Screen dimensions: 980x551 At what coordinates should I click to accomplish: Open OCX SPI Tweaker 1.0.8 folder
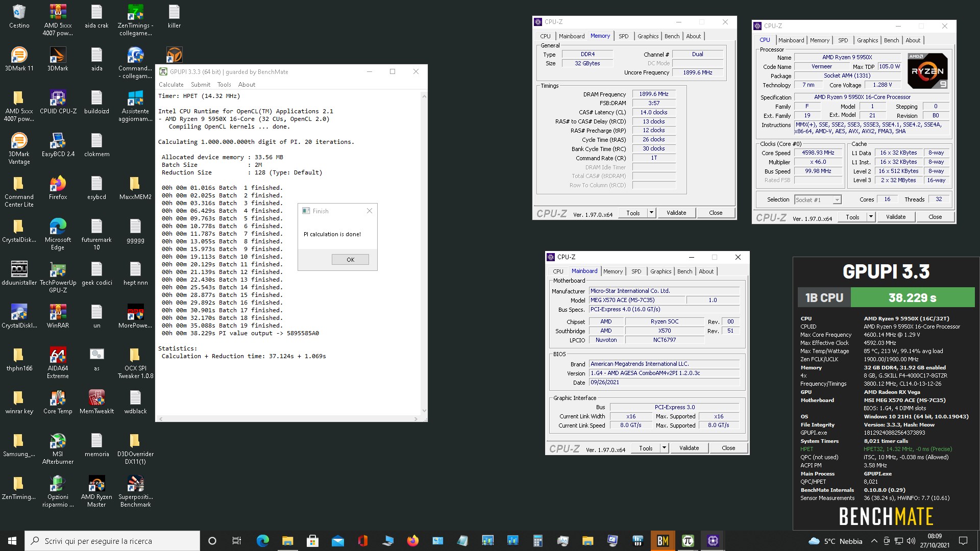[135, 363]
